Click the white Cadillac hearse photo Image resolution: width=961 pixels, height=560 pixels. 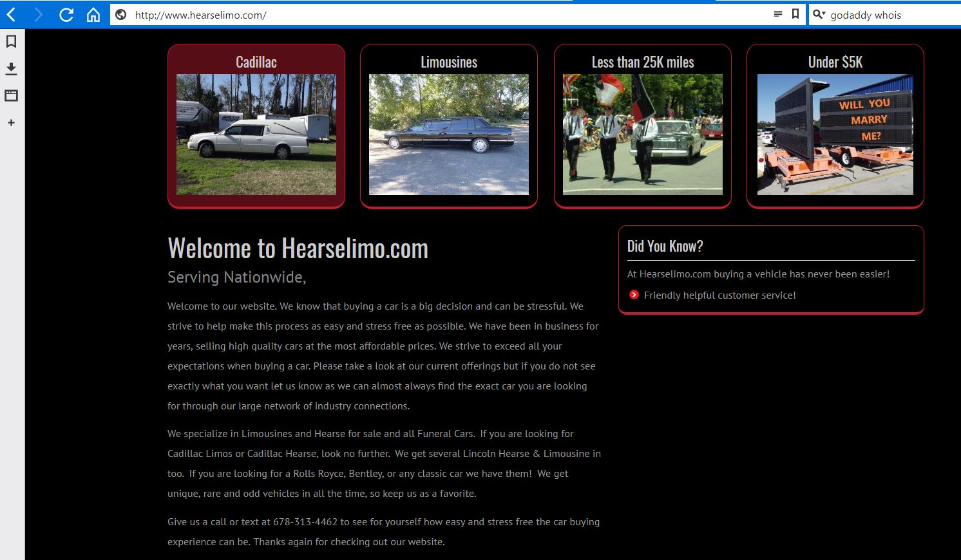tap(256, 135)
